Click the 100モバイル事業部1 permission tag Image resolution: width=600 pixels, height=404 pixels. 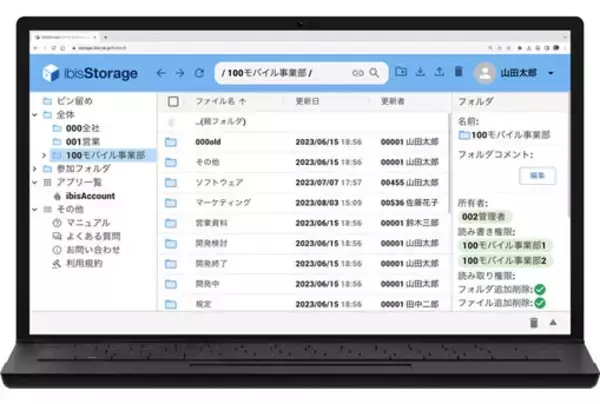tap(504, 245)
